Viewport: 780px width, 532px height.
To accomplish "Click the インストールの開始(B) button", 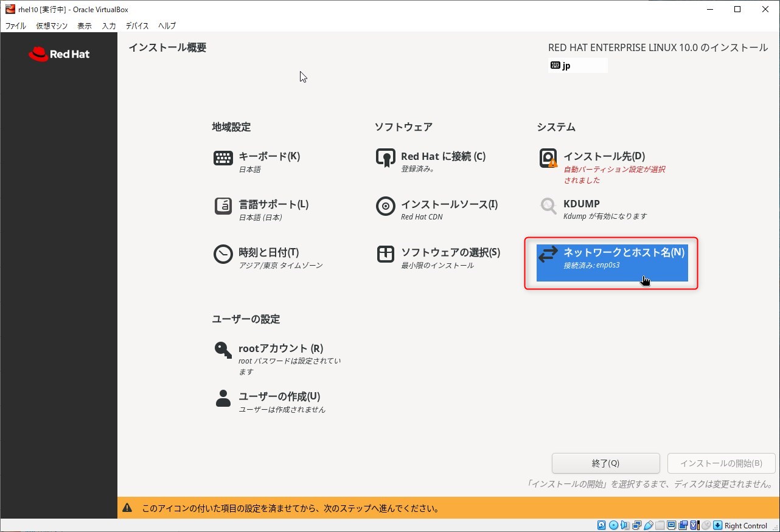I will [x=721, y=463].
